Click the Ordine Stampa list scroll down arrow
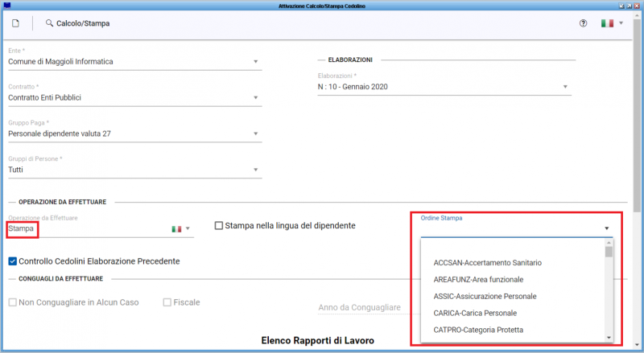This screenshot has width=644, height=353. point(609,338)
